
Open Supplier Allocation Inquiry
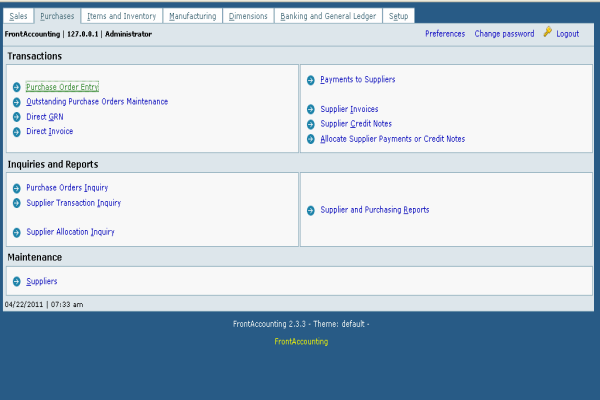tap(70, 232)
